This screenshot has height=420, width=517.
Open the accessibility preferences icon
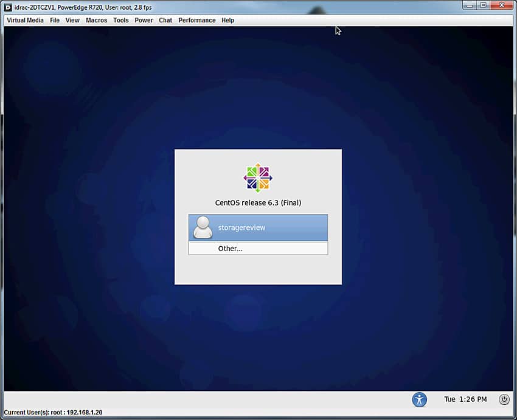[x=419, y=399]
